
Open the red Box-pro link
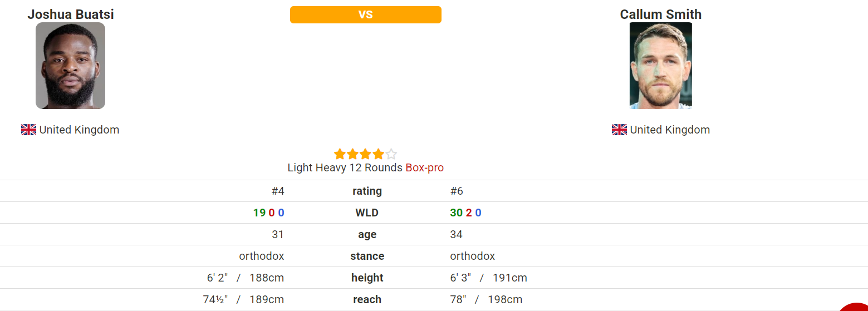(x=425, y=167)
